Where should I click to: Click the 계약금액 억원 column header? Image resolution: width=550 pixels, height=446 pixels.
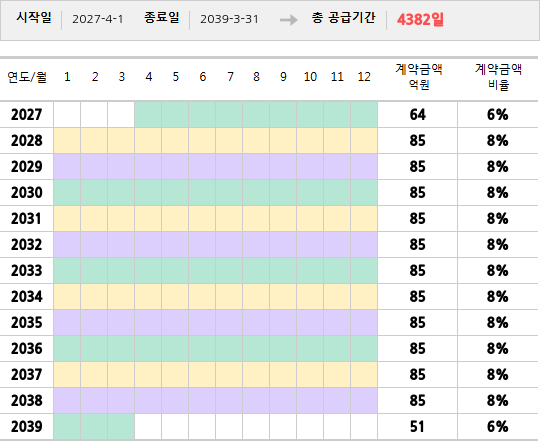(x=419, y=77)
